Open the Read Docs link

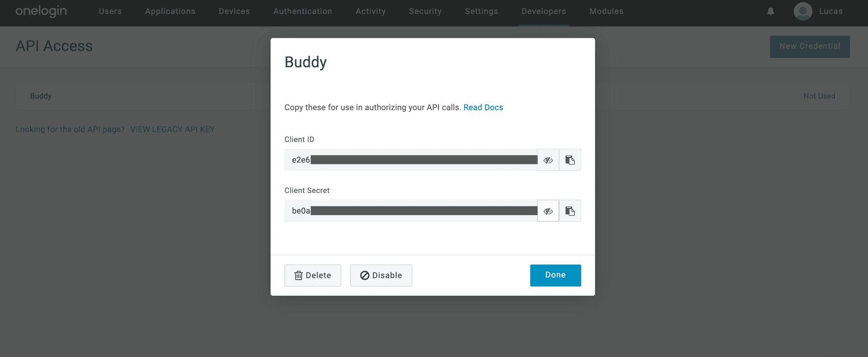coord(483,108)
